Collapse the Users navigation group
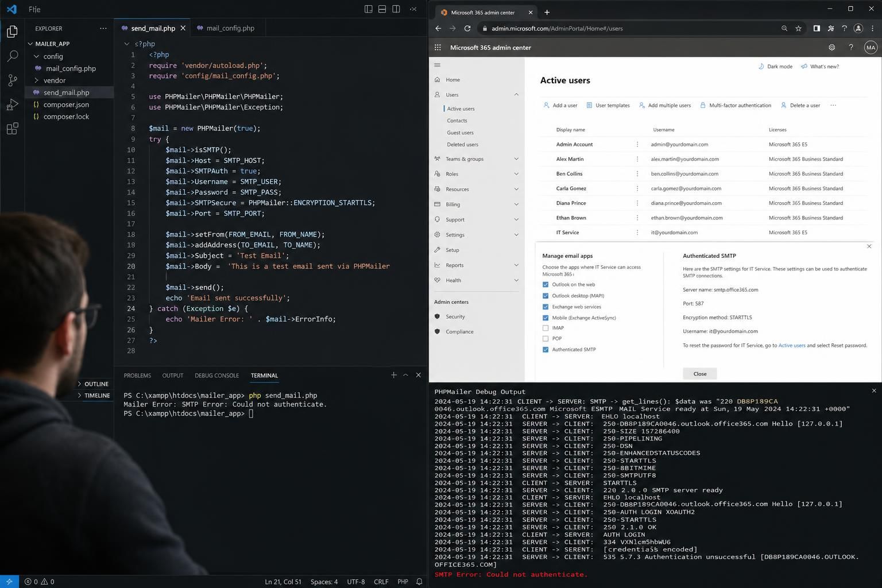 coord(516,95)
